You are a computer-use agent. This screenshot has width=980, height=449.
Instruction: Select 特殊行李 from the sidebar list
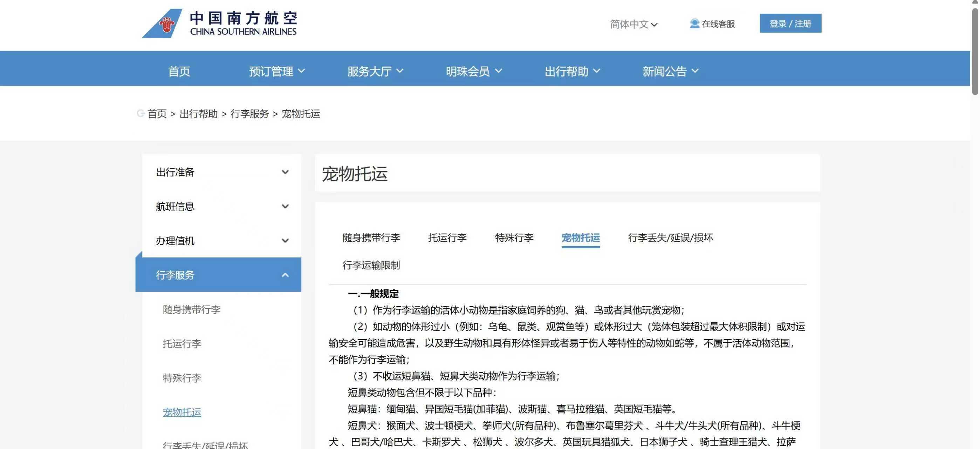[181, 378]
